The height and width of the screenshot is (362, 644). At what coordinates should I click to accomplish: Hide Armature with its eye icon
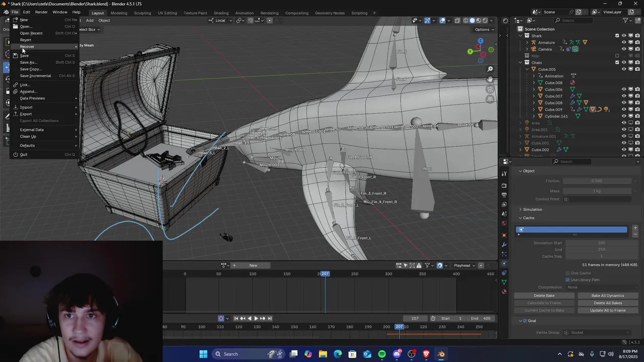click(x=624, y=42)
